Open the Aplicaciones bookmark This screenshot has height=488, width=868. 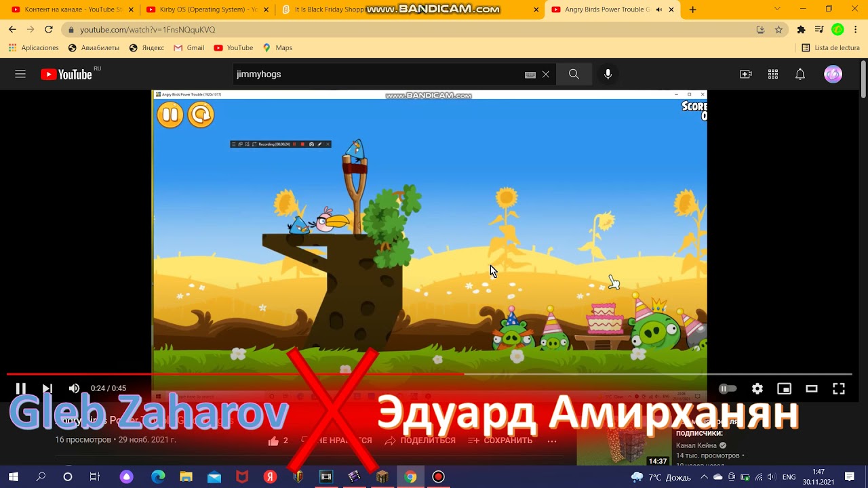click(34, 48)
